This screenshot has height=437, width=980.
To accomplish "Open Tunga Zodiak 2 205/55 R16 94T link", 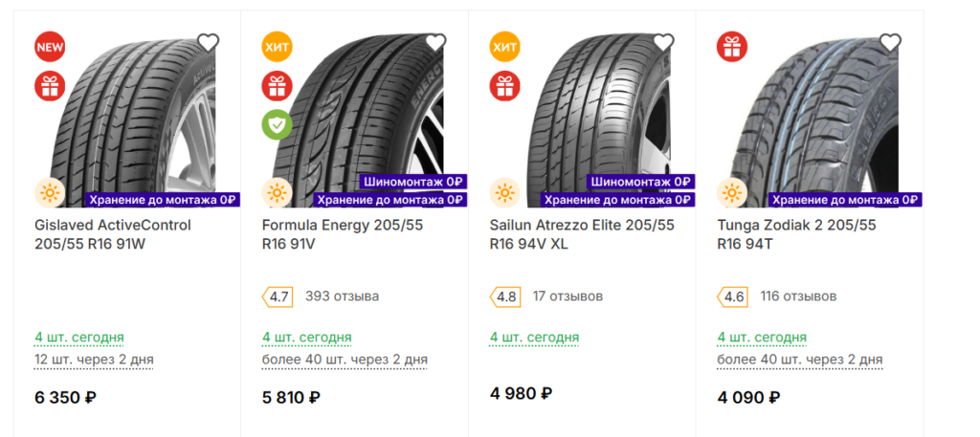I will point(797,234).
